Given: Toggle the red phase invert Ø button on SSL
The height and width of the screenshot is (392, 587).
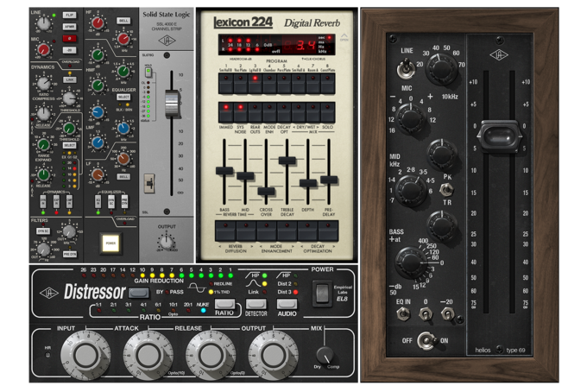Looking at the screenshot, I should [69, 38].
